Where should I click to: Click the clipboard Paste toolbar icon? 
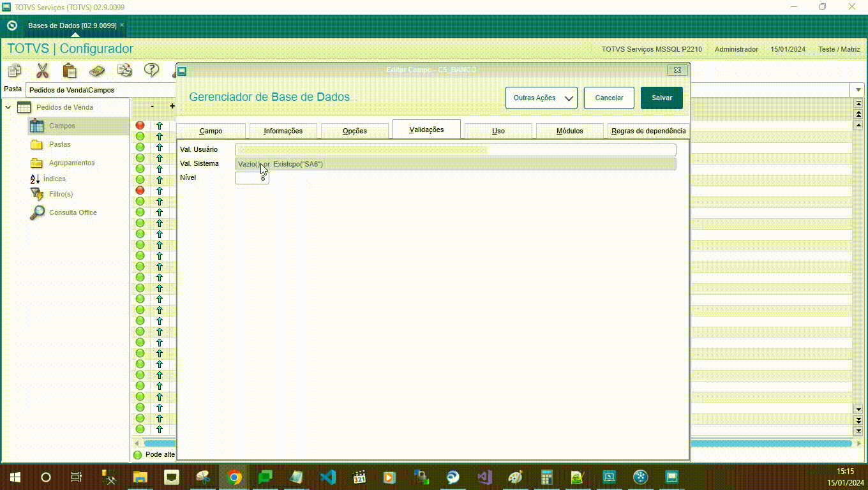[x=70, y=70]
